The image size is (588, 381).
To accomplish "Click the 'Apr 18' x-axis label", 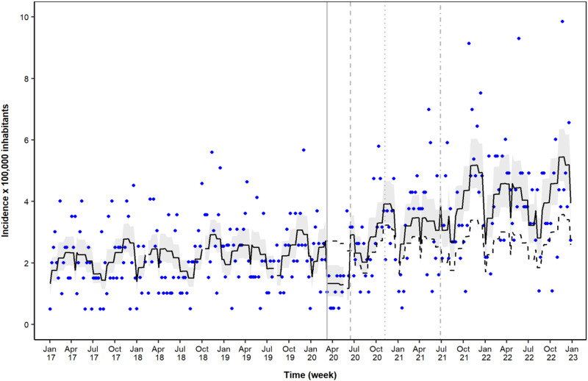I will [158, 353].
